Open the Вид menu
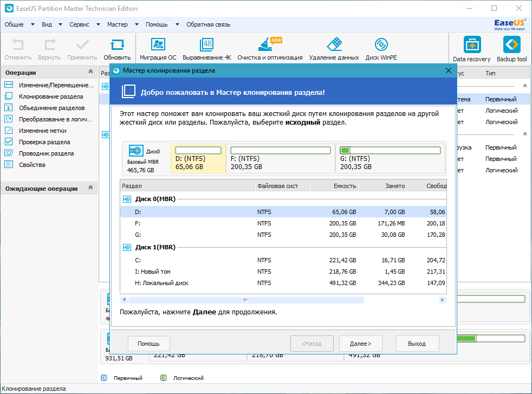This screenshot has width=532, height=394. [x=47, y=24]
